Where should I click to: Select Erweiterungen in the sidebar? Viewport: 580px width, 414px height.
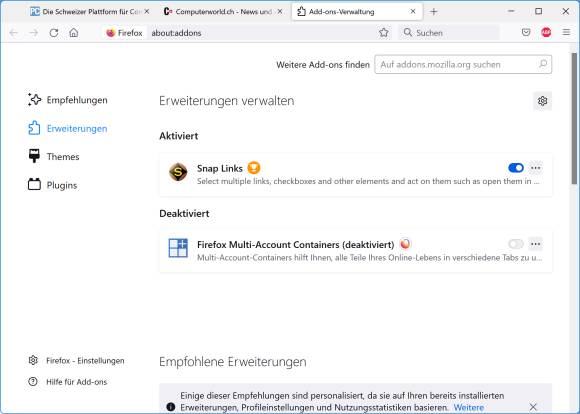(x=68, y=128)
